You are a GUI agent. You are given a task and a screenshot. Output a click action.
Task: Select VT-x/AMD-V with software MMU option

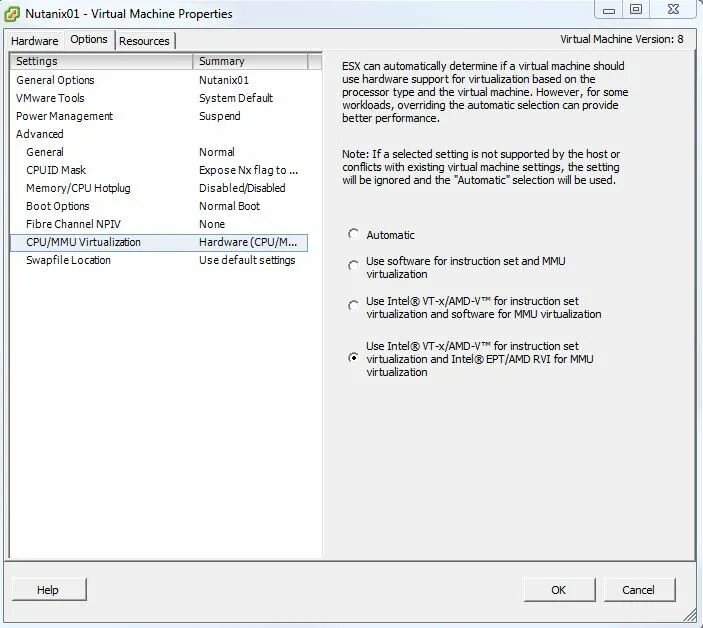click(353, 306)
